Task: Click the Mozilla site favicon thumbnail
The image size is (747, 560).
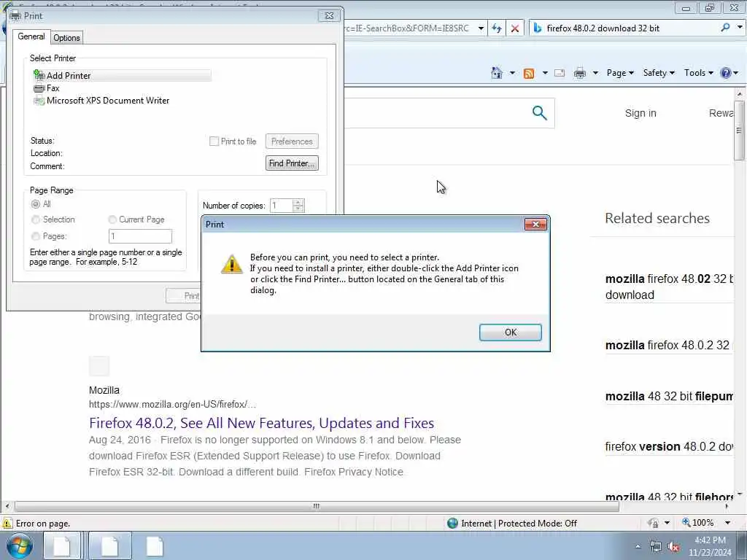Action: 99,366
